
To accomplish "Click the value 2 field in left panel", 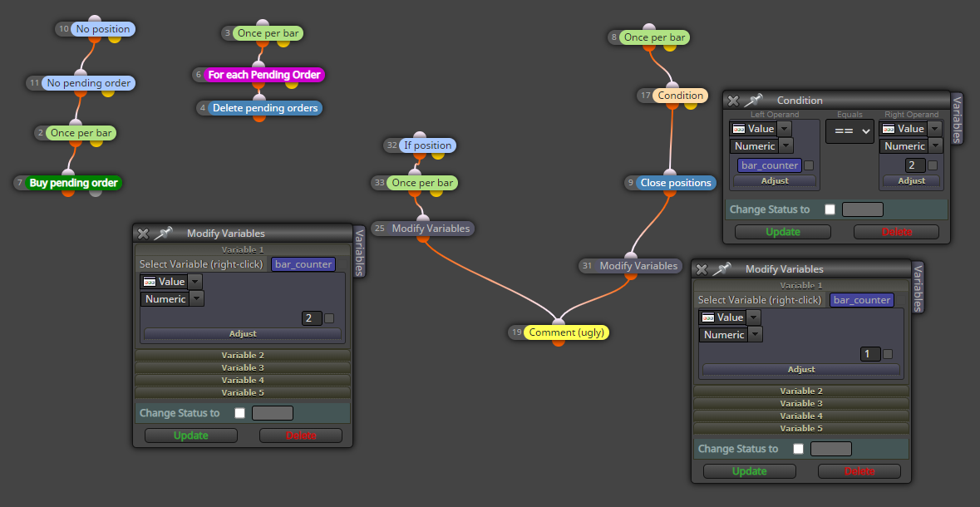I will [x=311, y=318].
